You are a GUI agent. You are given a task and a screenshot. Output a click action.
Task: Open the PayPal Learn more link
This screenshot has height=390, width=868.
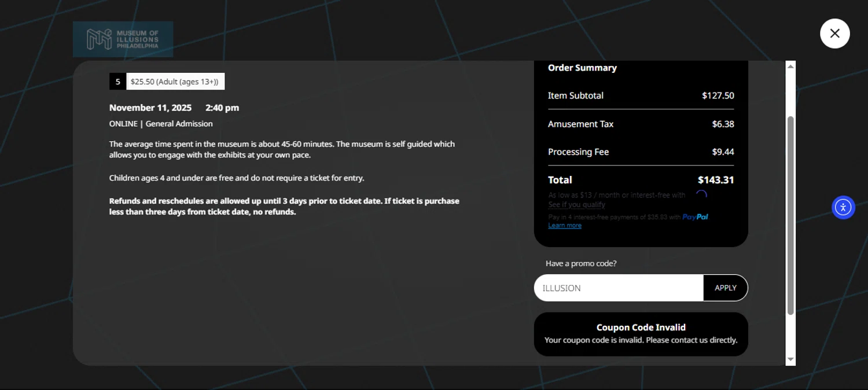565,226
